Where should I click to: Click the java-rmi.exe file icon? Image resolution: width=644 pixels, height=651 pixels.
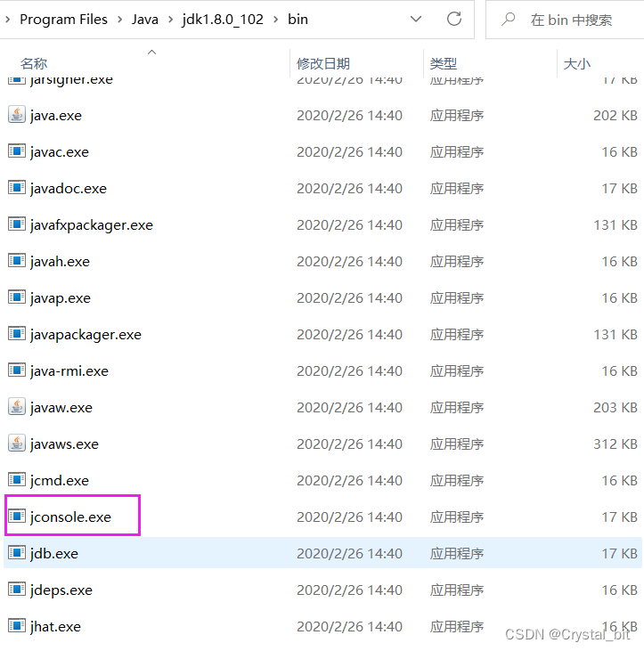click(17, 370)
